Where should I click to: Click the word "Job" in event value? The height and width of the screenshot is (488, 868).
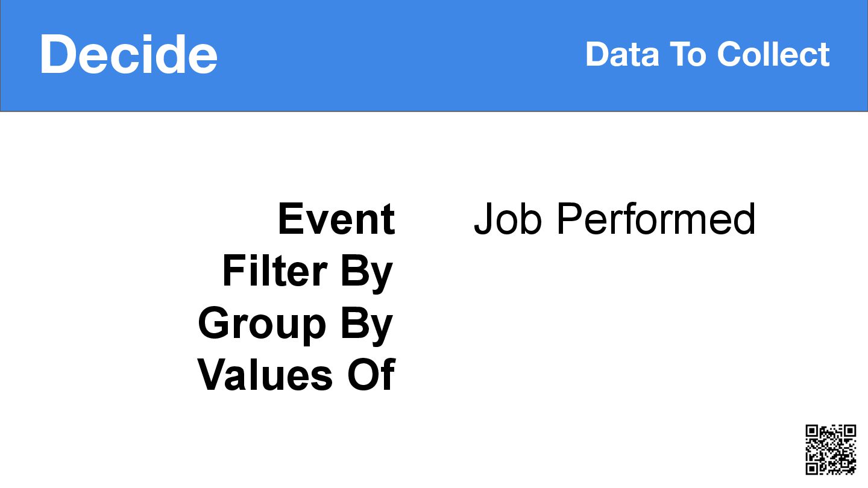[508, 219]
